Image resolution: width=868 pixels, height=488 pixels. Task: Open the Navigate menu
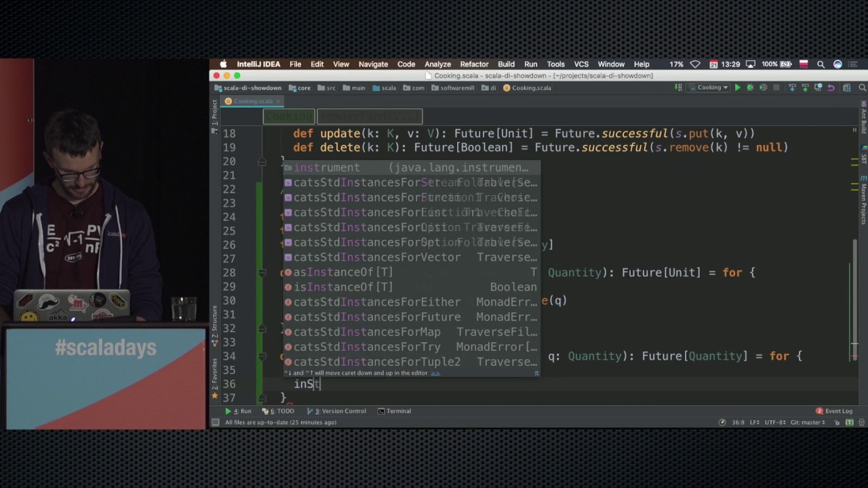tap(373, 64)
